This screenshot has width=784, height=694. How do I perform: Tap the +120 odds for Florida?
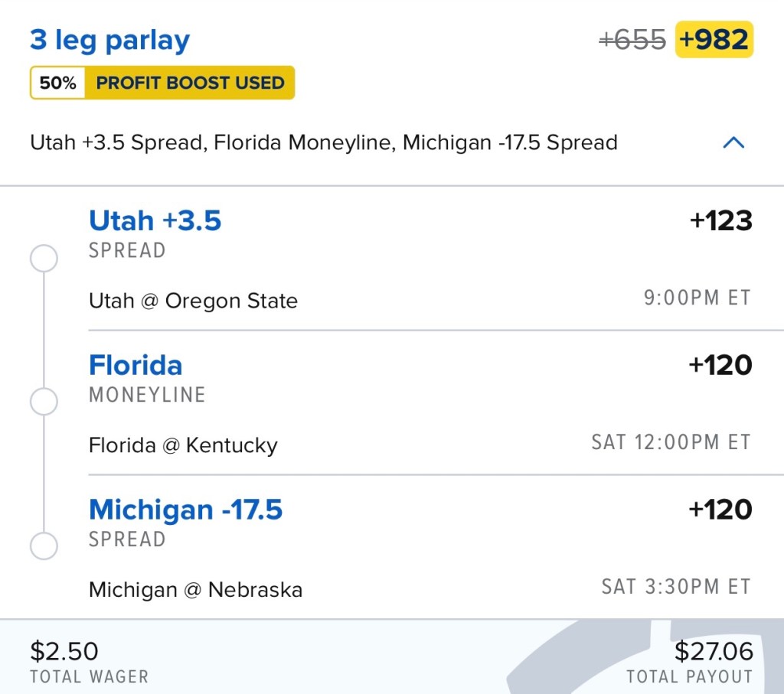tap(720, 365)
